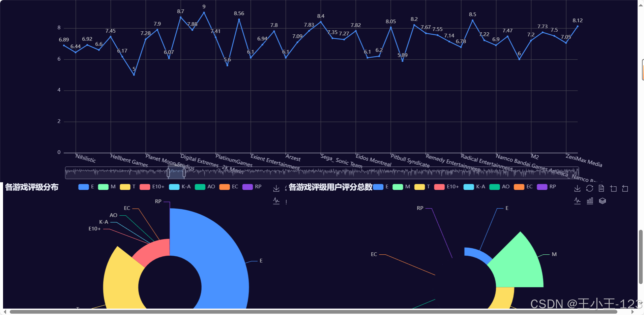Save the left pie chart as image

276,188
